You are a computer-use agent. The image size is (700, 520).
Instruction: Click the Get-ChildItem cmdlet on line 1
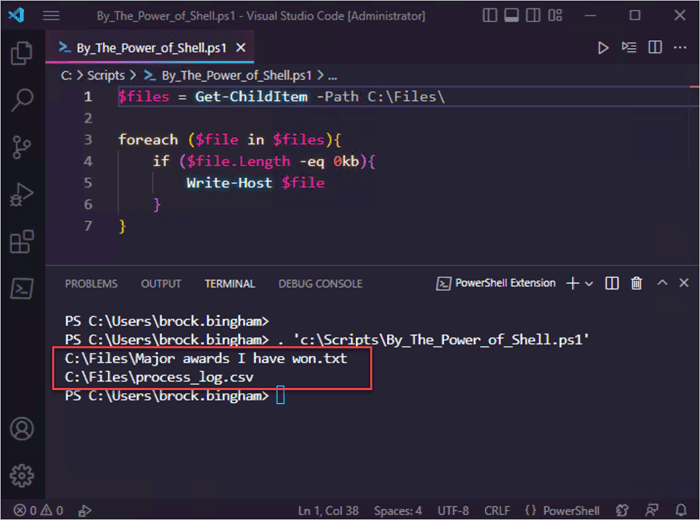251,96
